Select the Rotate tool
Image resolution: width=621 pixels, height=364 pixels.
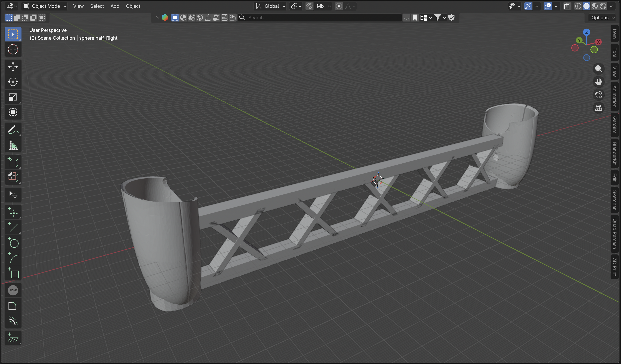[x=13, y=82]
